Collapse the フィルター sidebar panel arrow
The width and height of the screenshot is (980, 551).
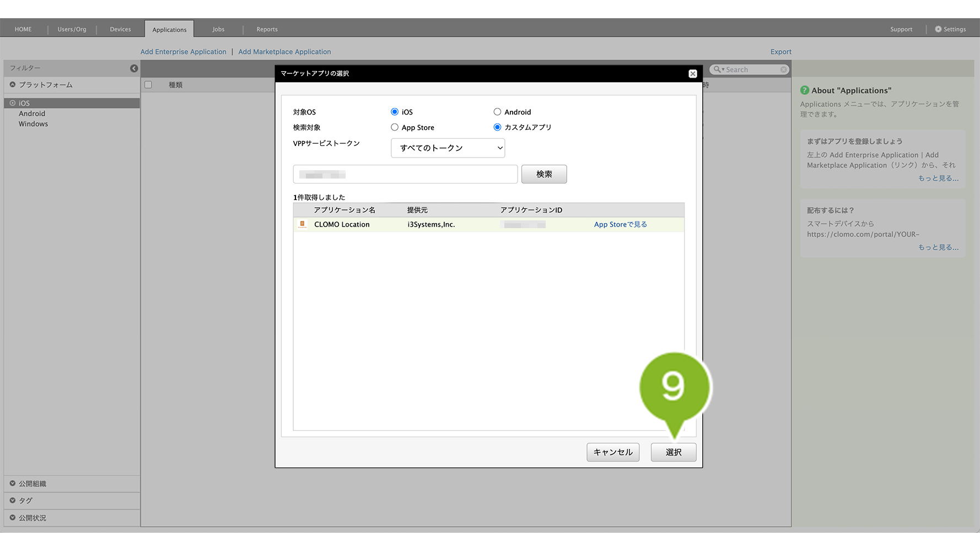[x=134, y=68]
